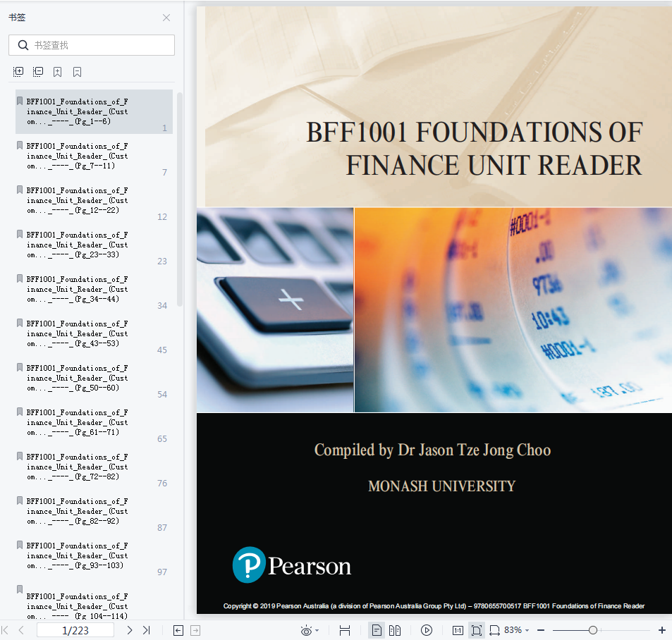The height and width of the screenshot is (640, 672).
Task: Open bookmark ending in (Pg_61--71)
Action: pos(94,422)
